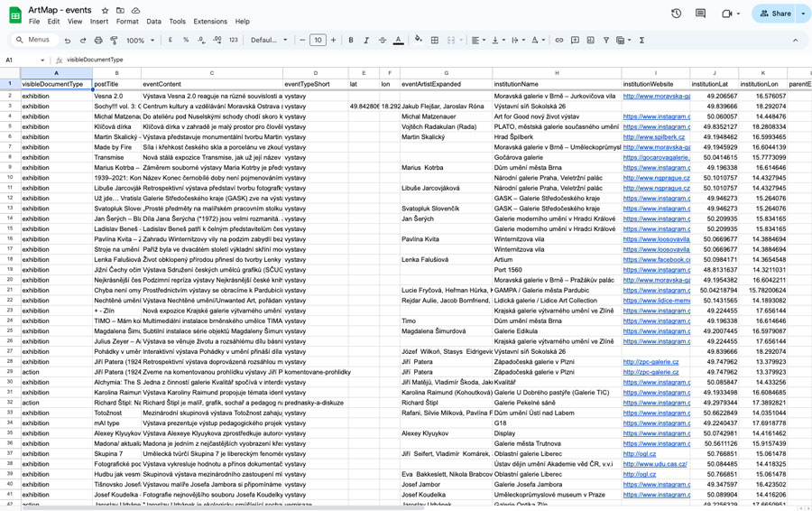Open the Insert menu
This screenshot has height=511, width=812.
tap(99, 22)
